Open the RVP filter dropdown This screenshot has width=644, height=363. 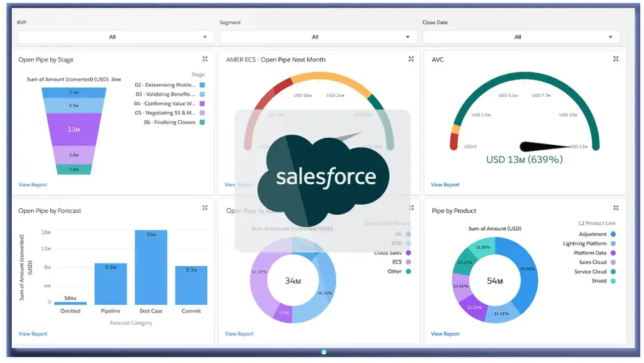click(115, 37)
